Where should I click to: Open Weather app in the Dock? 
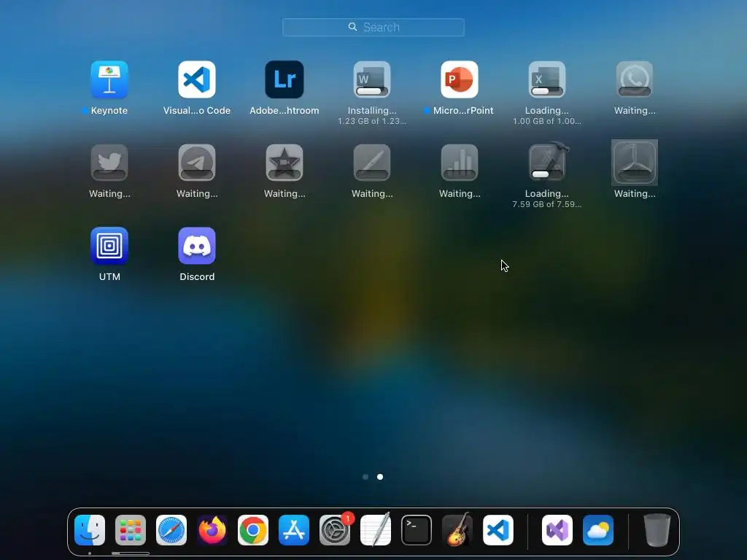tap(598, 530)
